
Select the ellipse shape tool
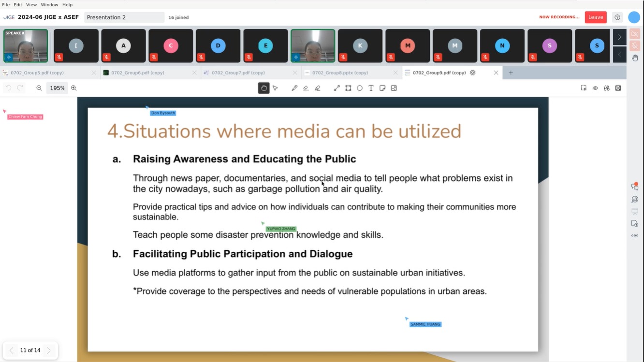[x=360, y=88]
